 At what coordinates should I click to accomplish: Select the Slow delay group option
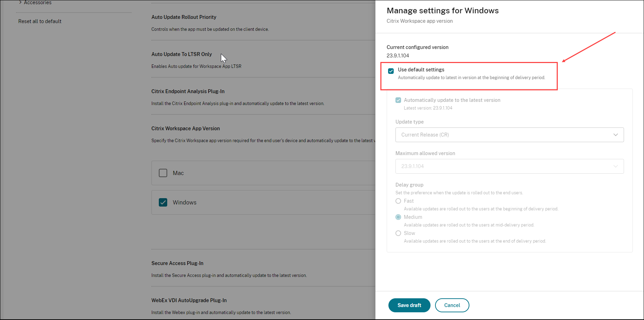(398, 233)
